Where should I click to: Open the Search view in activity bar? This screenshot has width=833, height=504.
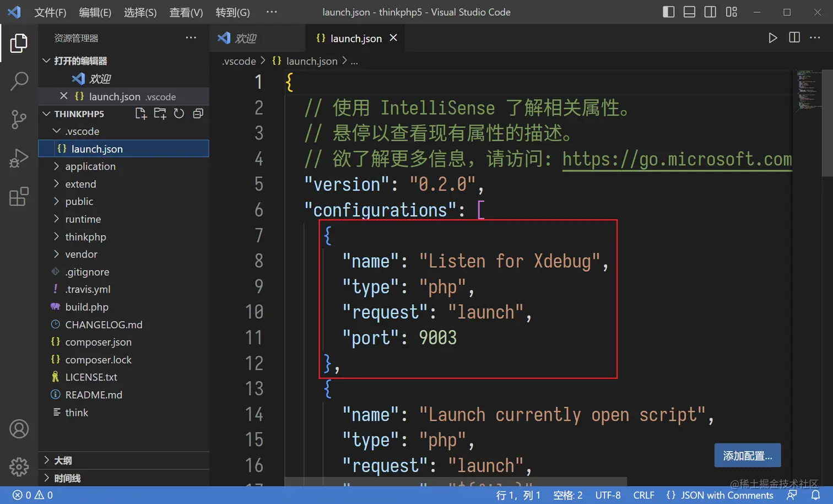coord(19,81)
